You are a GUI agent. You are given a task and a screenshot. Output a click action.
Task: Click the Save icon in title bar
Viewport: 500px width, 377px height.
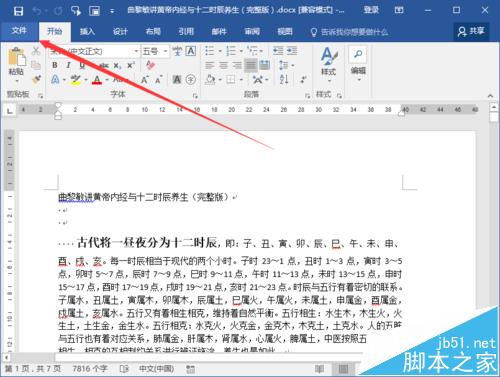tap(18, 11)
